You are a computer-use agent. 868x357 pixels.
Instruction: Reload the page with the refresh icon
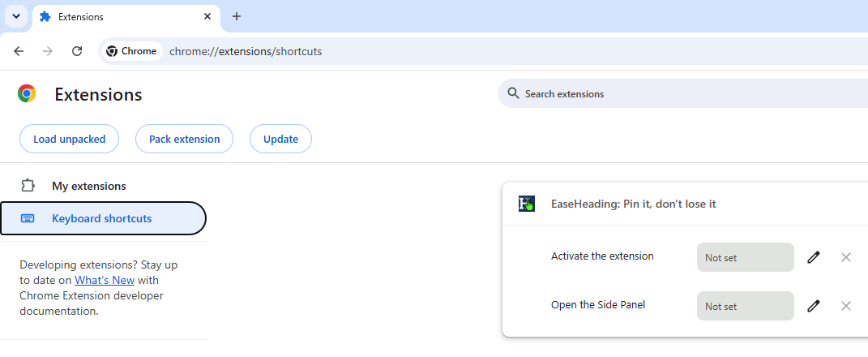pos(77,51)
